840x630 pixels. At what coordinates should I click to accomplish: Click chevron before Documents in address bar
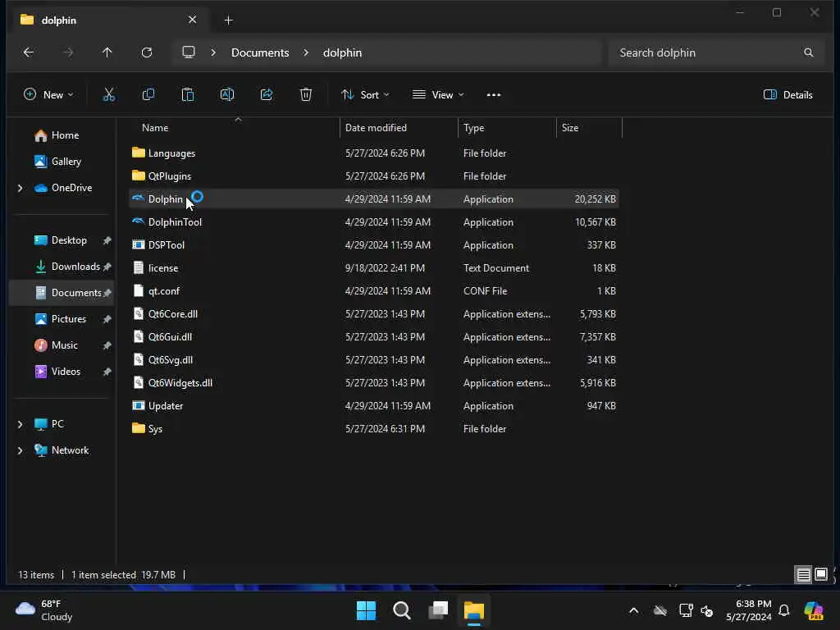click(213, 52)
